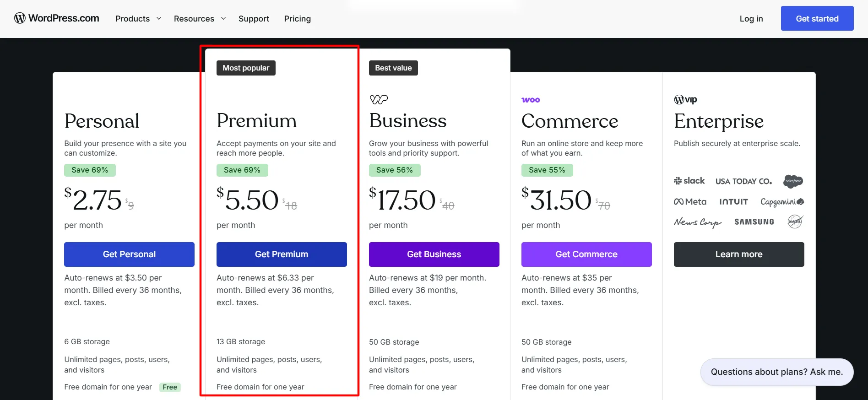This screenshot has width=868, height=400.
Task: Click the Premium plan heading
Action: tap(256, 121)
